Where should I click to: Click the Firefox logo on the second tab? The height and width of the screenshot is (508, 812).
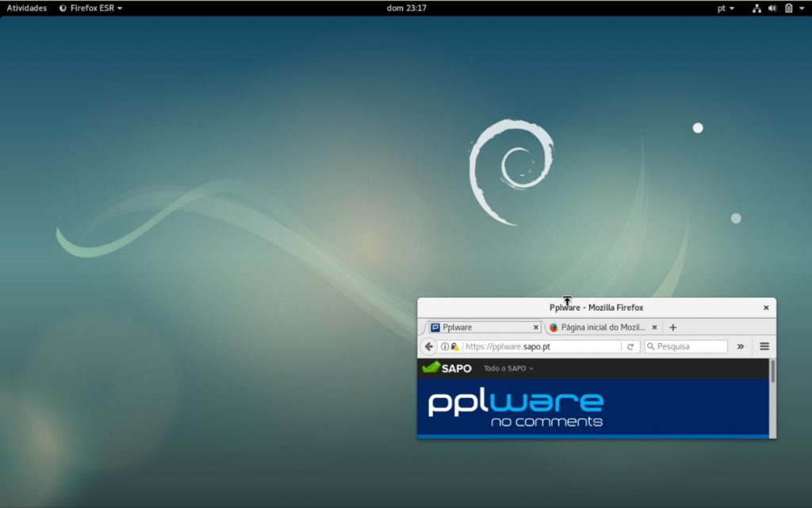point(553,327)
